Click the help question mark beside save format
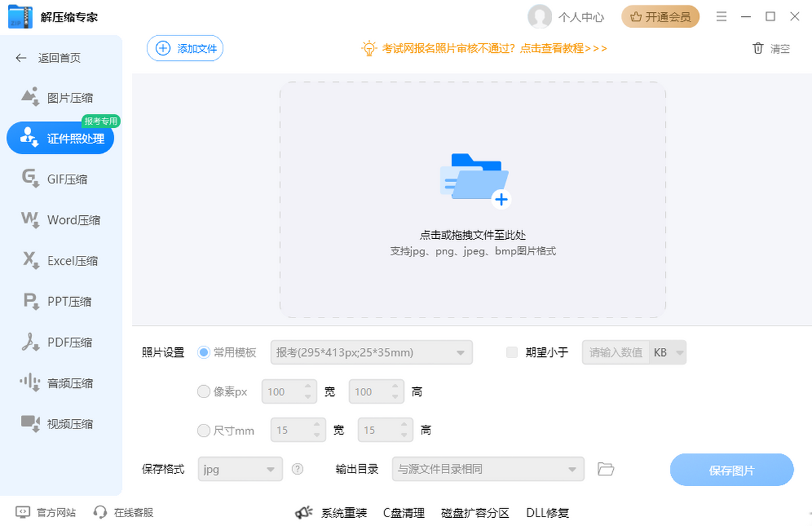This screenshot has width=812, height=526. coord(297,469)
